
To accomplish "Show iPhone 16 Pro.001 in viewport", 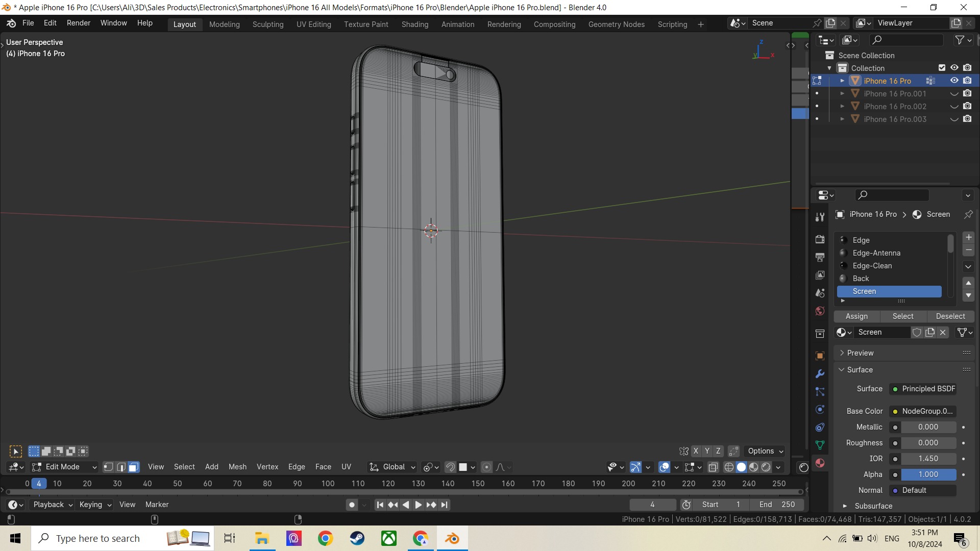I will point(954,93).
